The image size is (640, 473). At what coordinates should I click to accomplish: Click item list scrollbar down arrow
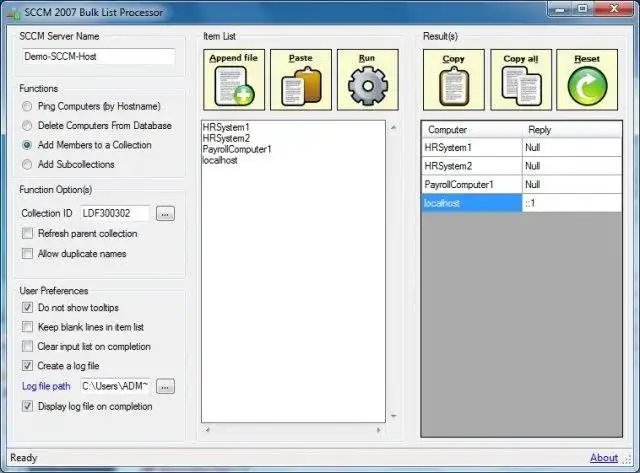(393, 416)
